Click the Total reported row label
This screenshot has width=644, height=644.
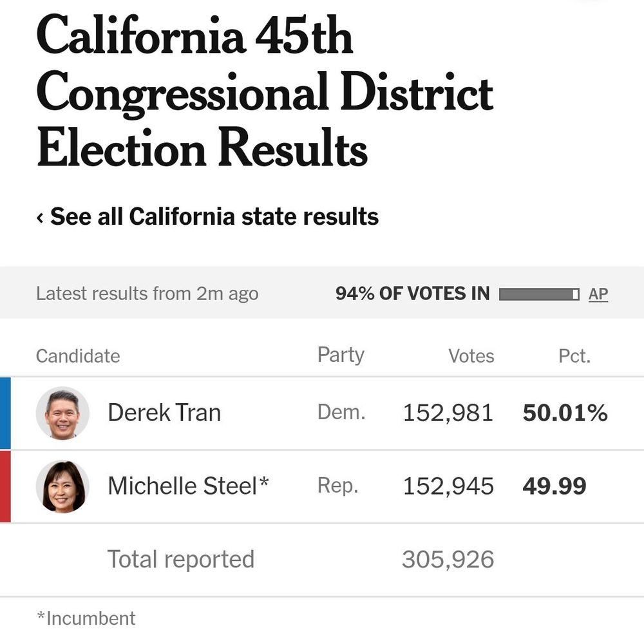coord(181,559)
